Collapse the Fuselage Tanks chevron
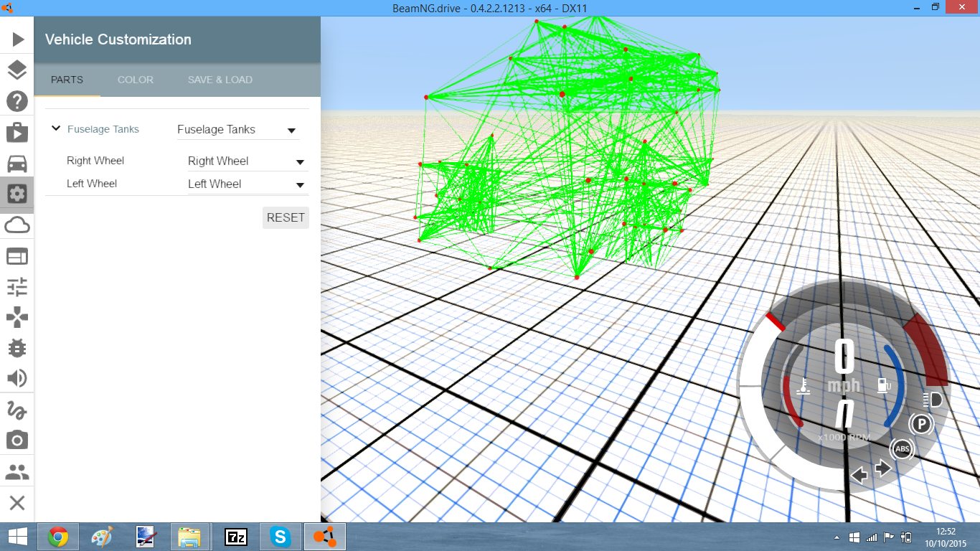The image size is (980, 551). click(x=56, y=129)
